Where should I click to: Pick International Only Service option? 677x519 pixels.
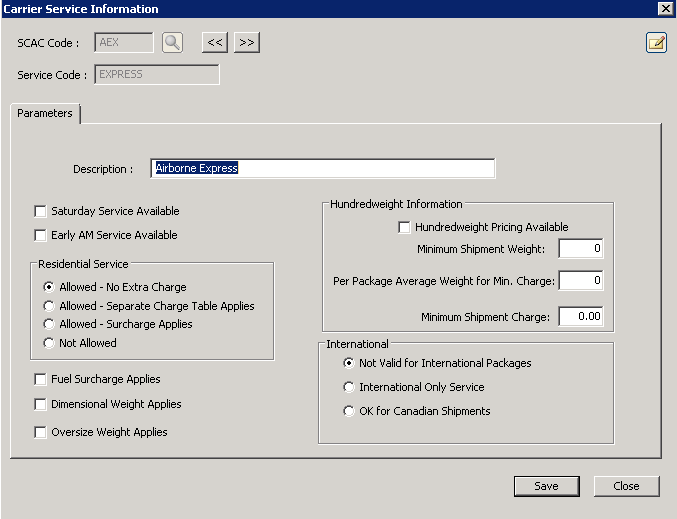coord(349,387)
